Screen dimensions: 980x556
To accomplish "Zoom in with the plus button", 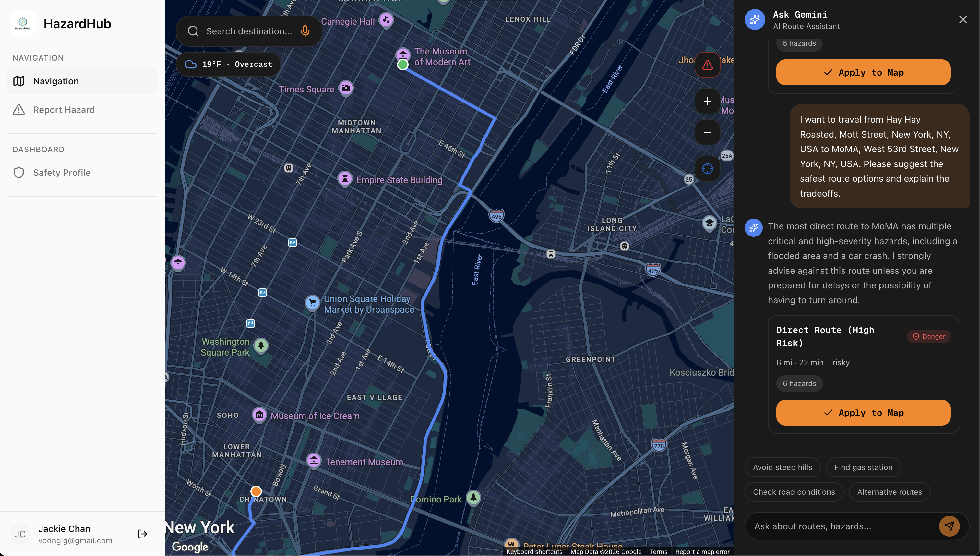I will [x=707, y=101].
